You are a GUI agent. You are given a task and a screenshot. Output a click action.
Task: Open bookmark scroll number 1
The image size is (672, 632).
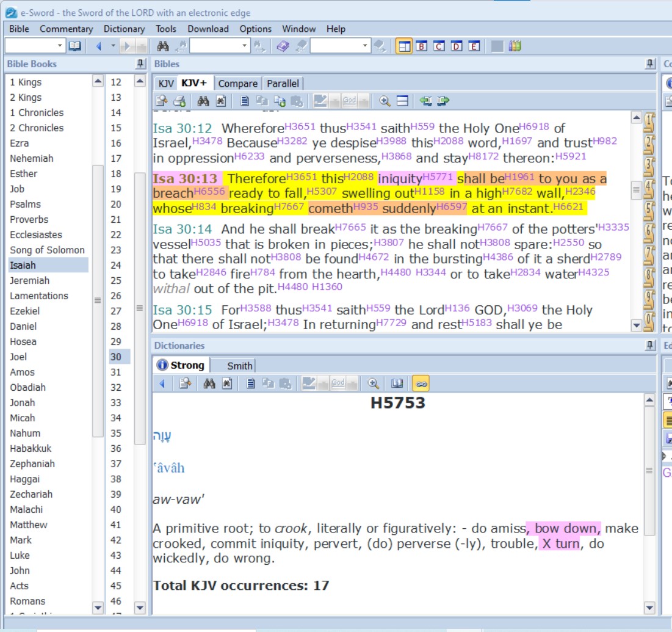click(649, 122)
